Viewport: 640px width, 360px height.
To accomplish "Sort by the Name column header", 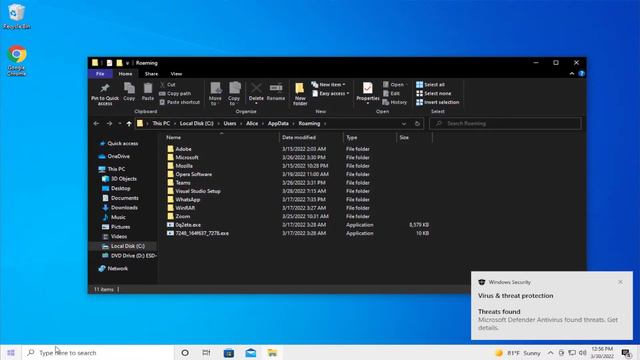I will [x=221, y=138].
